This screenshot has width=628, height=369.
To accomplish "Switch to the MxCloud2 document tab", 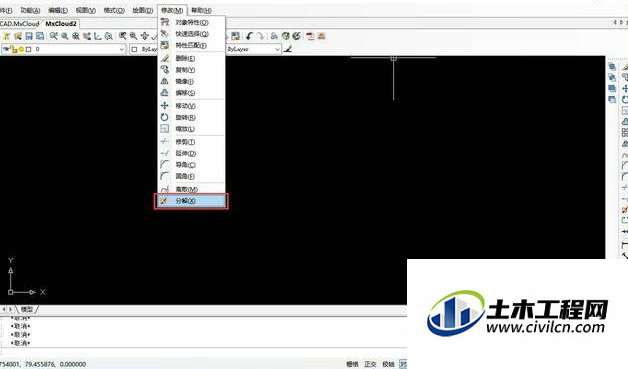I will (61, 24).
